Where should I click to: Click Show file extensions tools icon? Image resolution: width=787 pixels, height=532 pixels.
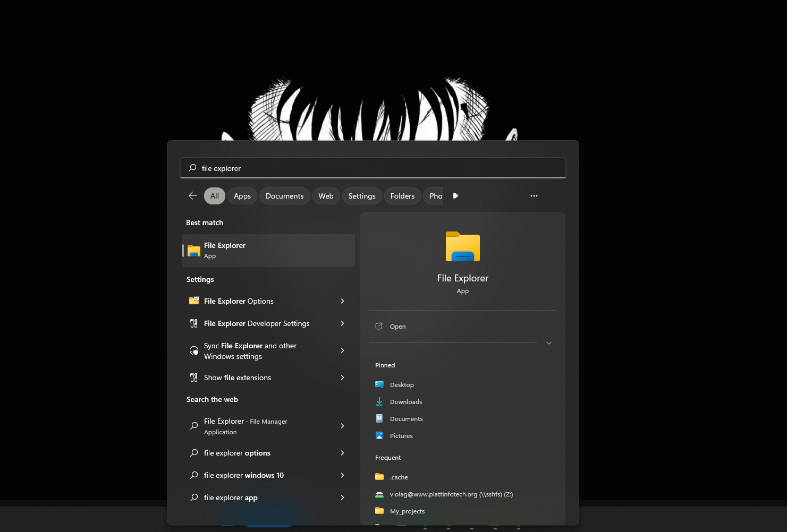pyautogui.click(x=194, y=377)
